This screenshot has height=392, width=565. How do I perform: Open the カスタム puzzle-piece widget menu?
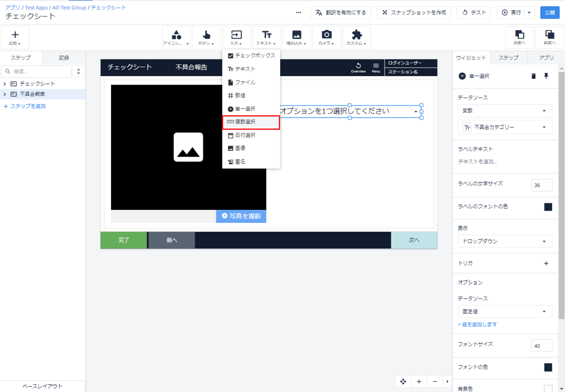(x=356, y=38)
